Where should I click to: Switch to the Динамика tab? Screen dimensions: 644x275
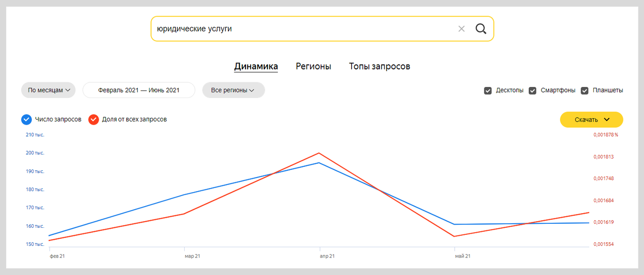[x=256, y=66]
